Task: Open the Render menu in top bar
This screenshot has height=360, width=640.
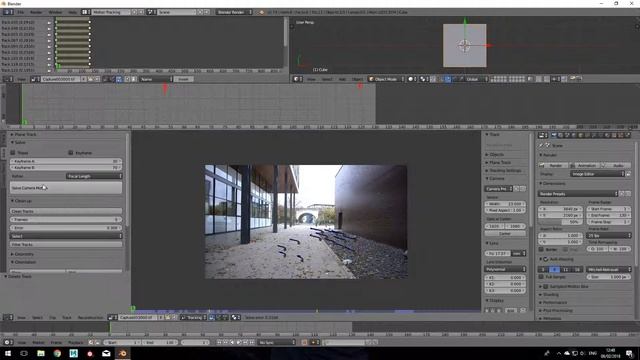Action: click(36, 12)
